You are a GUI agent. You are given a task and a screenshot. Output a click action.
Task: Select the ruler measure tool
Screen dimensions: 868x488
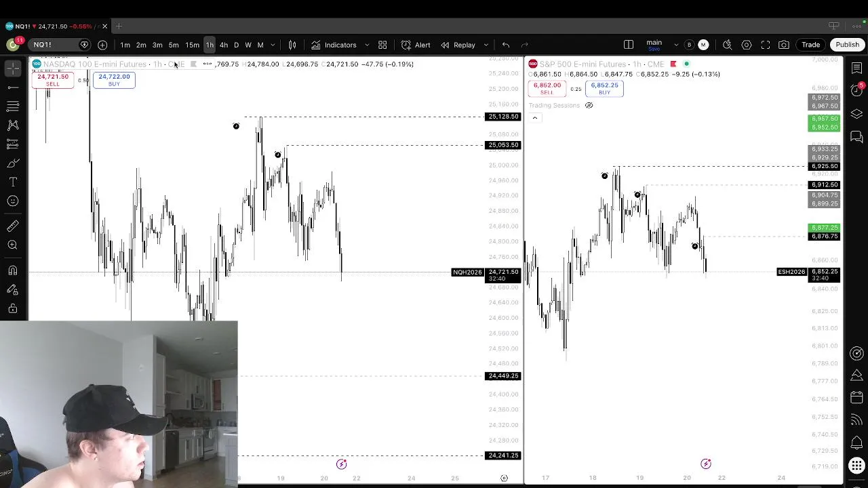coord(13,226)
